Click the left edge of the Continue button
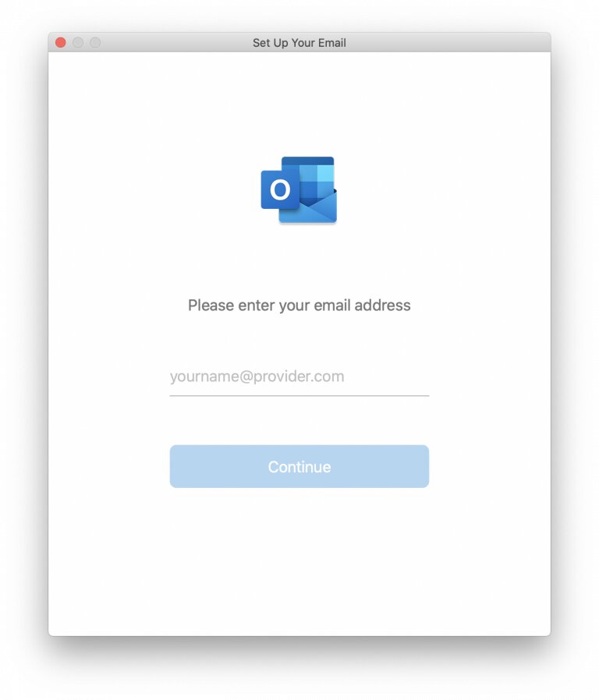Viewport: 599px width, 700px height. coord(176,466)
